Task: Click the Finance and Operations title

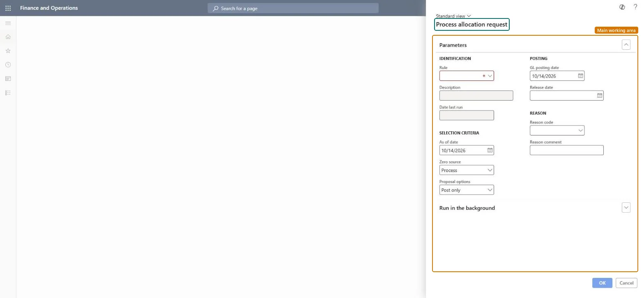Action: coord(49,8)
